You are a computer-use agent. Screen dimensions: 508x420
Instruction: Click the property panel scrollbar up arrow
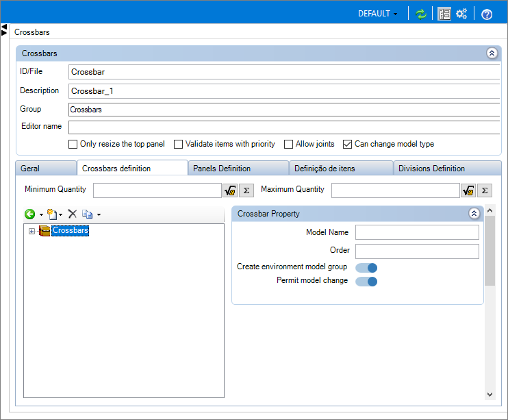490,210
